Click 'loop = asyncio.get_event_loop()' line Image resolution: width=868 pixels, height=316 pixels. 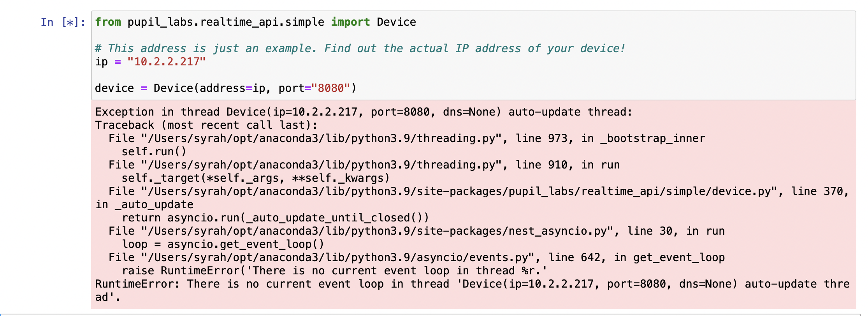(223, 244)
